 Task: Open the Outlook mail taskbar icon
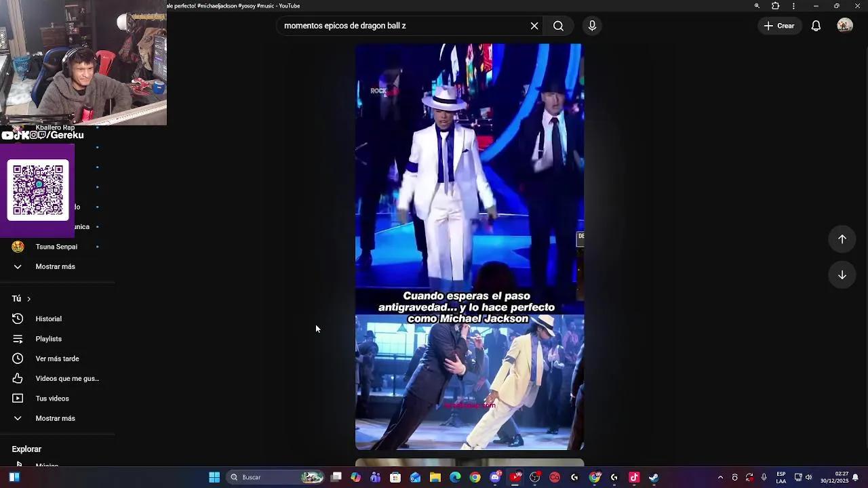tap(415, 477)
